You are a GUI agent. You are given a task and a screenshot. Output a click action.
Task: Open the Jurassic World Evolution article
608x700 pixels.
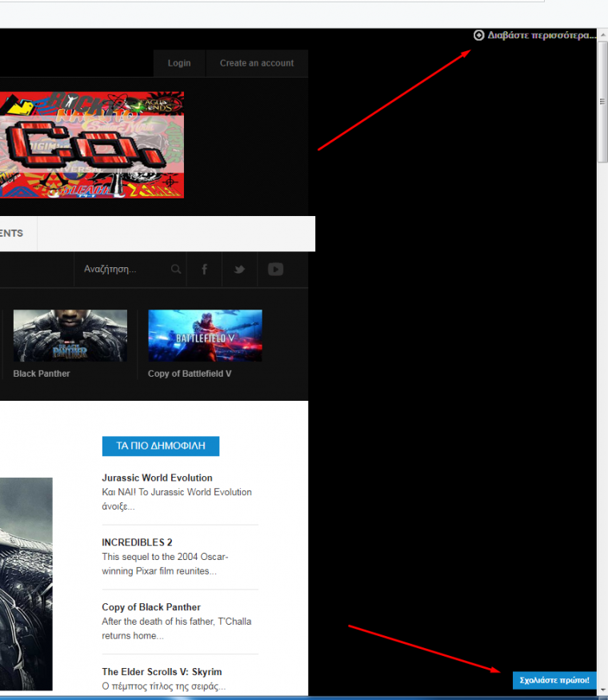coord(157,478)
